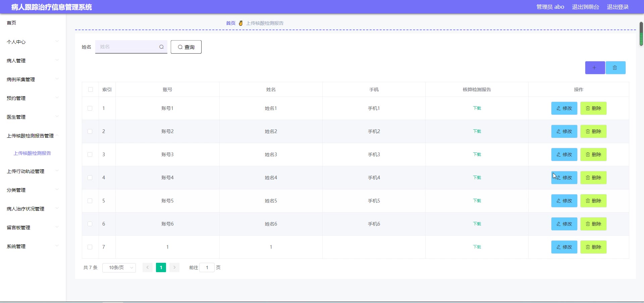Screen dimensions: 644x303
Task: Click 修改 for row 账号5
Action: point(564,201)
